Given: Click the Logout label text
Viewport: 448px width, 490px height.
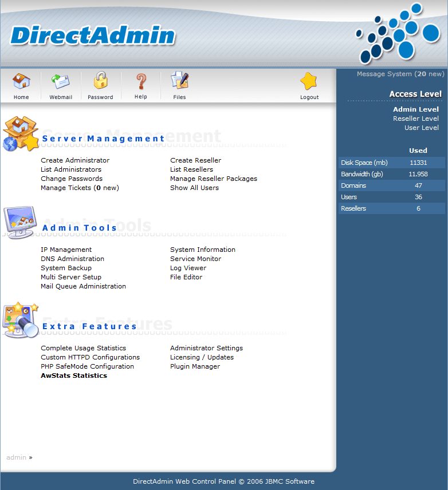Looking at the screenshot, I should click(309, 97).
